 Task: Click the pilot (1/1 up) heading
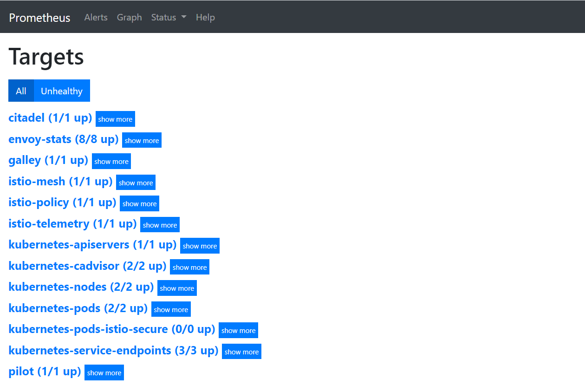[45, 372]
